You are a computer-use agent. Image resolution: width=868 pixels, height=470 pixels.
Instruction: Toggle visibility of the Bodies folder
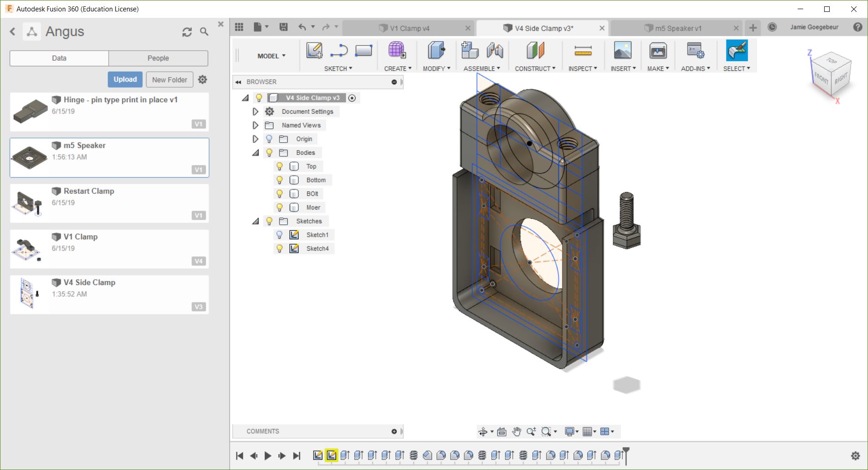[x=269, y=153]
